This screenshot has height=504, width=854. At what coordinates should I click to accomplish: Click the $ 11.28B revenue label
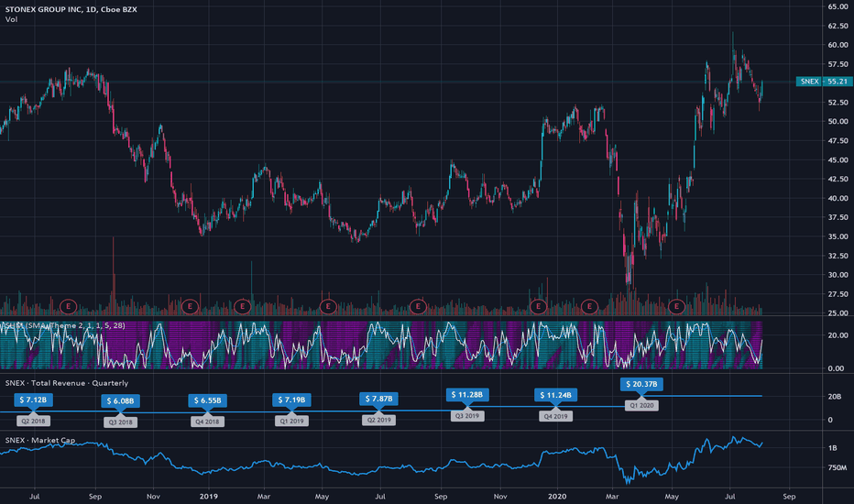pyautogui.click(x=467, y=394)
